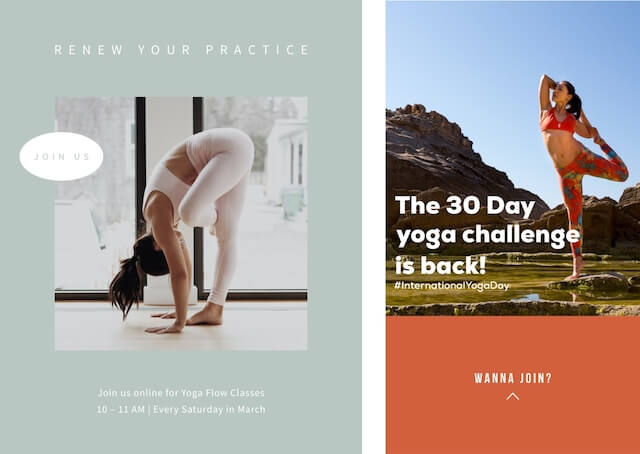Click the '10 – 11 AM' time text

pyautogui.click(x=121, y=409)
